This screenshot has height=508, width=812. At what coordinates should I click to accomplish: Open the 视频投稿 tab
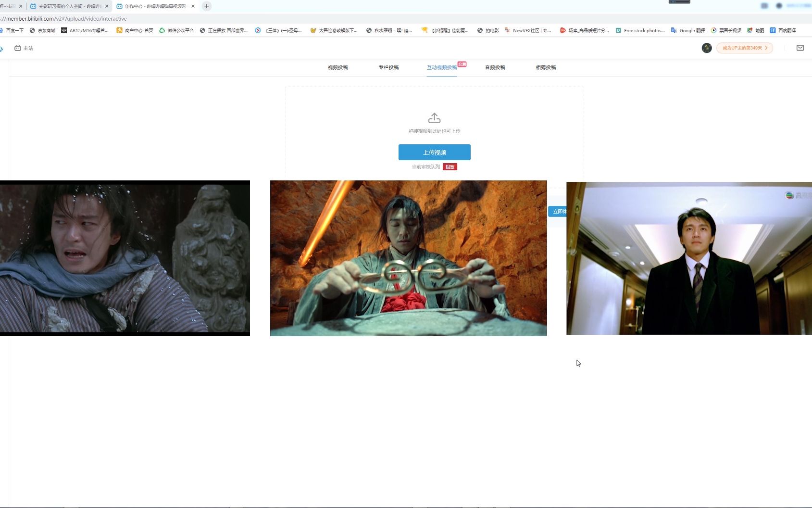(337, 67)
